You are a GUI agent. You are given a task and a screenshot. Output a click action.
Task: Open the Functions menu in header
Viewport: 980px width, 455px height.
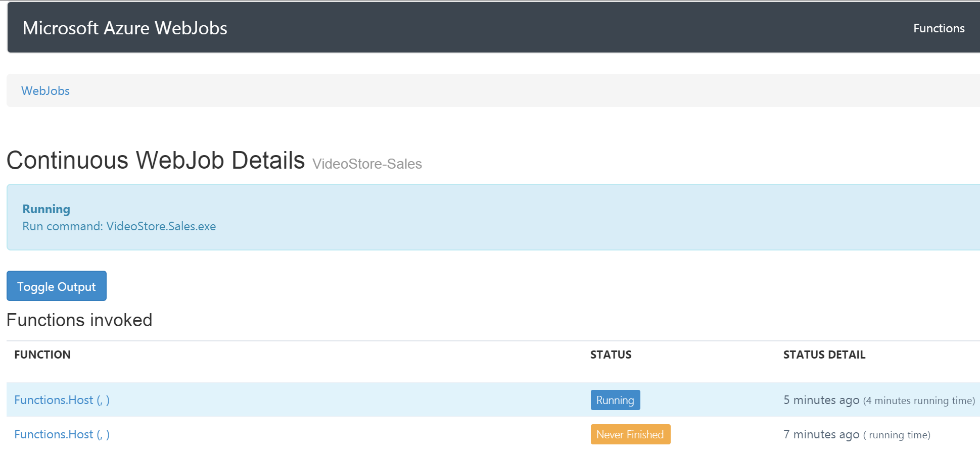click(939, 28)
